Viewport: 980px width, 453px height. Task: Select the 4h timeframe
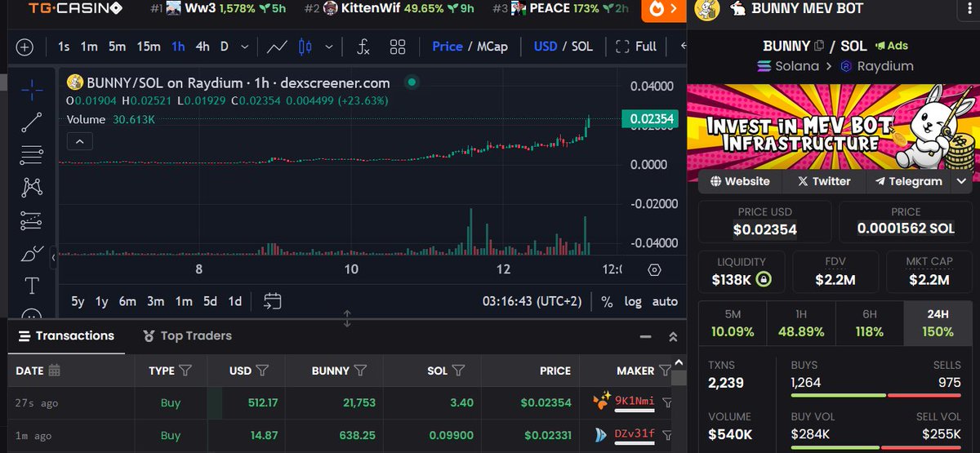click(x=203, y=47)
